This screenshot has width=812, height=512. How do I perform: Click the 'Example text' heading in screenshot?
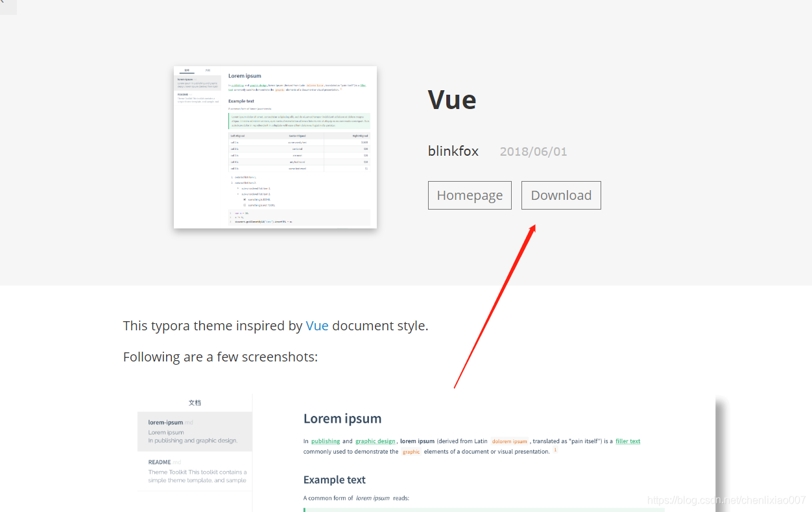(335, 480)
